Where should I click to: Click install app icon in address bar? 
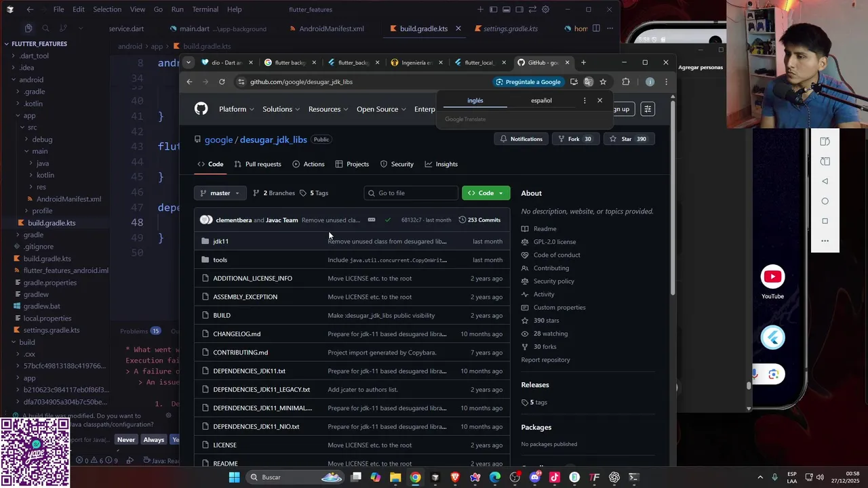pos(574,82)
